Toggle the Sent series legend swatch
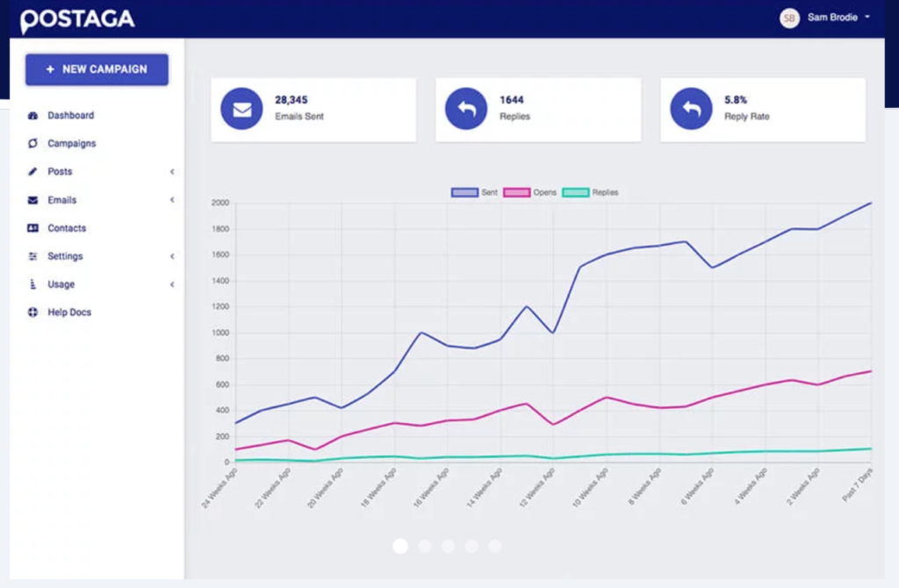The image size is (899, 588). point(464,192)
